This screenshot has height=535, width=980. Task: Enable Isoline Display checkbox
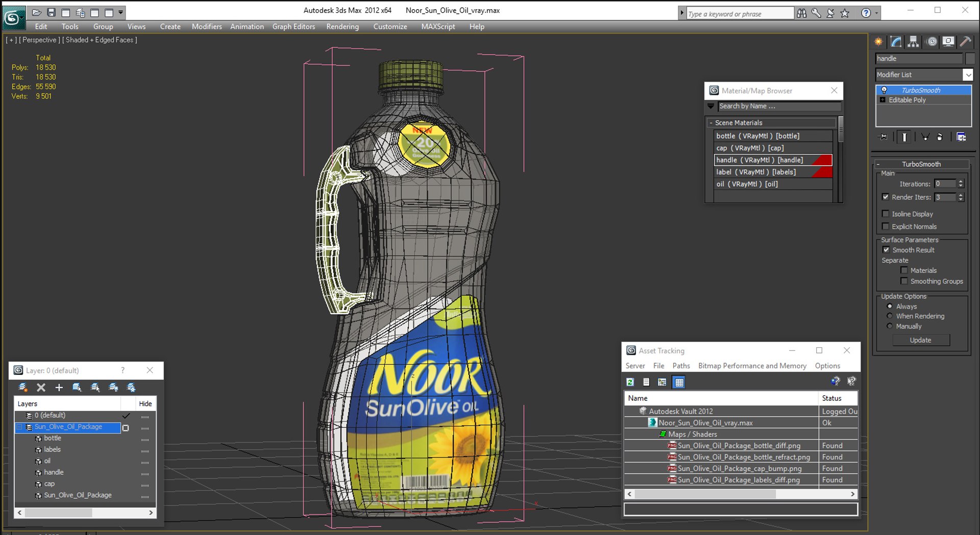[886, 214]
